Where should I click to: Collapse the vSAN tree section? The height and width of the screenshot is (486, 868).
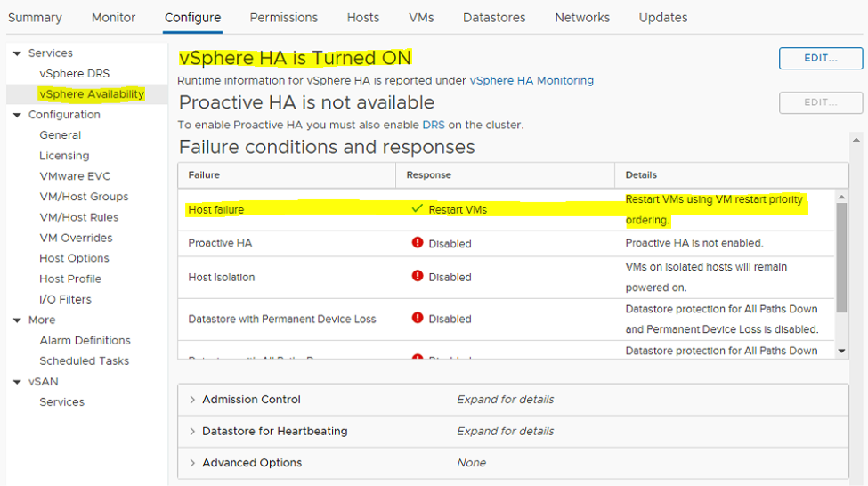(x=17, y=382)
